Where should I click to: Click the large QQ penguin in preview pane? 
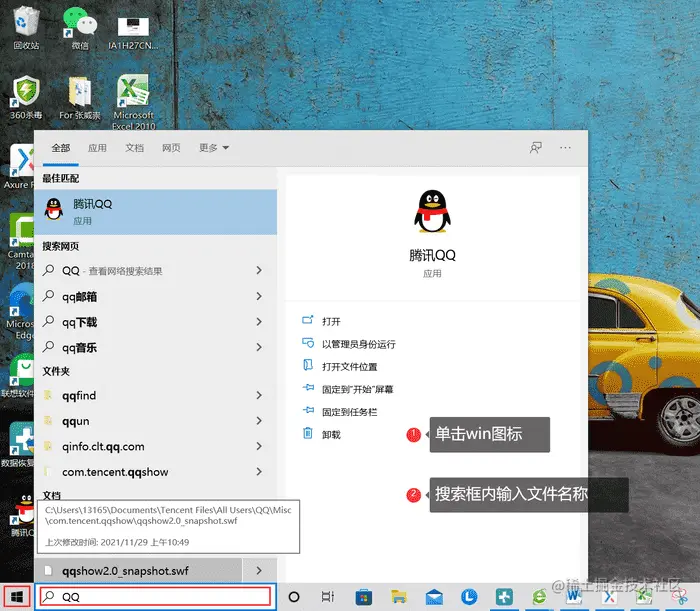[432, 211]
